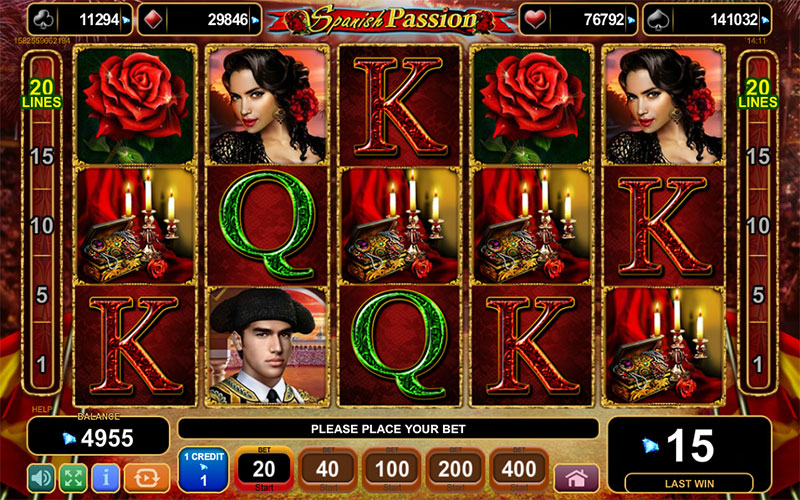Go to lobby via home icon
Viewport: 800px width, 500px height.
point(577,479)
